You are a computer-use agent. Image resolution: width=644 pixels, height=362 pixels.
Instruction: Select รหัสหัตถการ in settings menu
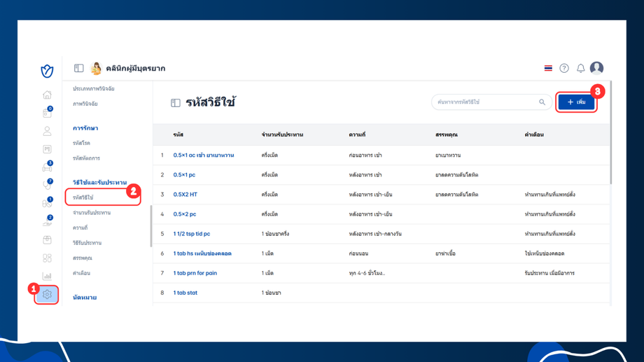click(86, 158)
